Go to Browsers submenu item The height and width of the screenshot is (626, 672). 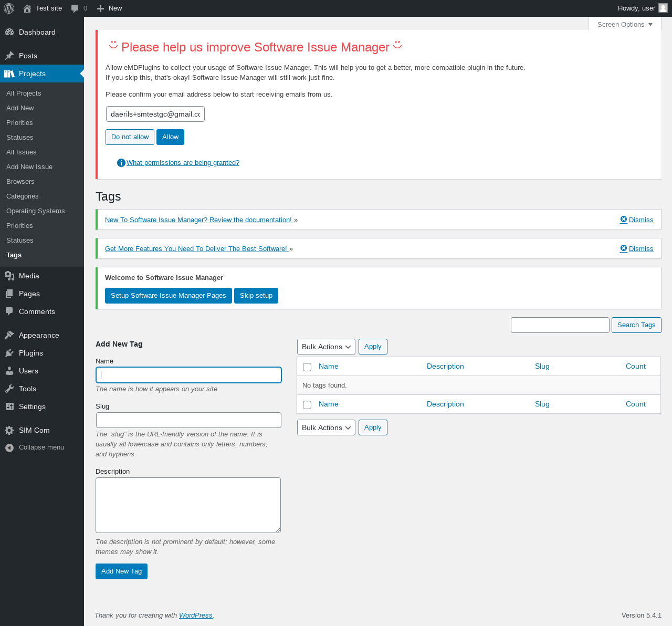coord(20,181)
